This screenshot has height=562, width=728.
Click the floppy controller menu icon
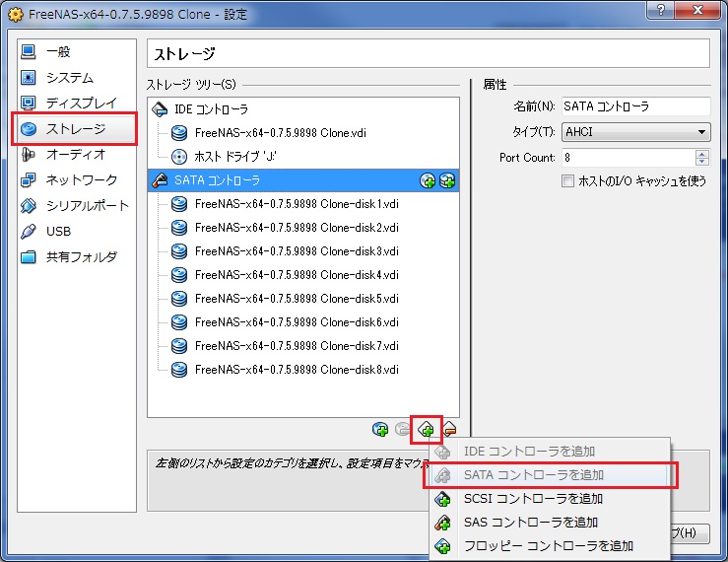click(442, 546)
